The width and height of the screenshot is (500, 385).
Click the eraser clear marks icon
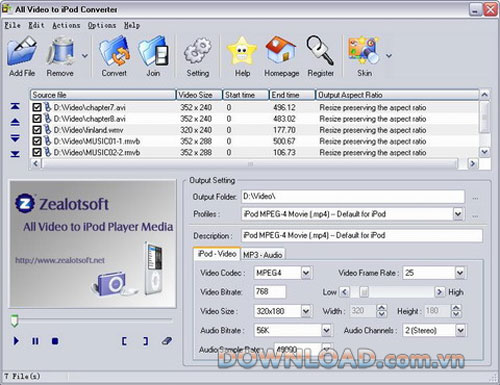point(167,341)
